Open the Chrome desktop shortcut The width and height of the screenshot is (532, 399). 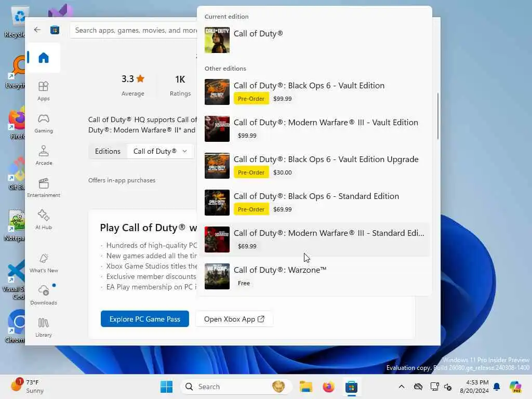tap(15, 326)
